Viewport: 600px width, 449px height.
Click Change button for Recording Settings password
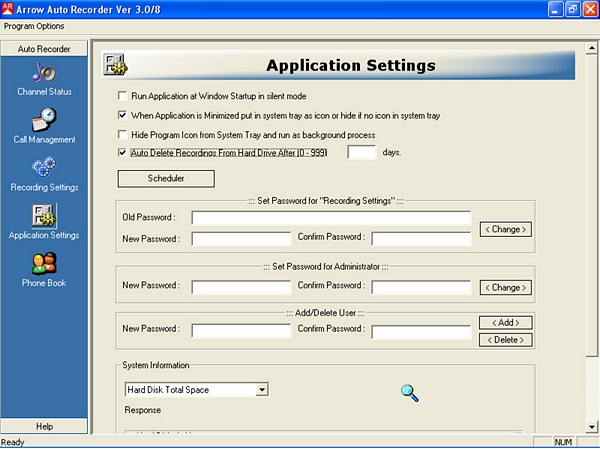point(505,229)
